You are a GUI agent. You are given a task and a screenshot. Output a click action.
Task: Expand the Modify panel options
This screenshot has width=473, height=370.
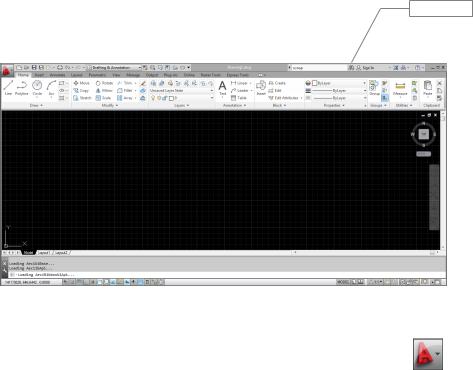pyautogui.click(x=110, y=105)
